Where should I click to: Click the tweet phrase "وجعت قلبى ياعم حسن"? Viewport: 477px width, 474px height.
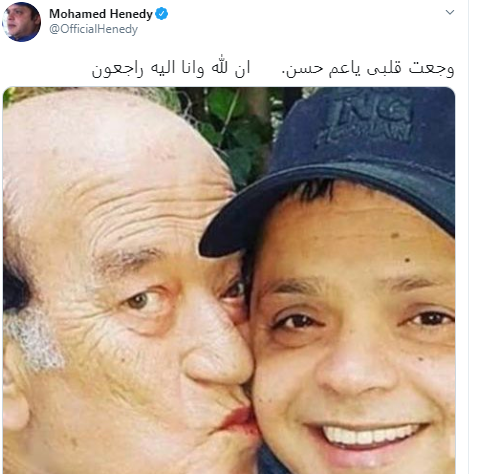(369, 69)
